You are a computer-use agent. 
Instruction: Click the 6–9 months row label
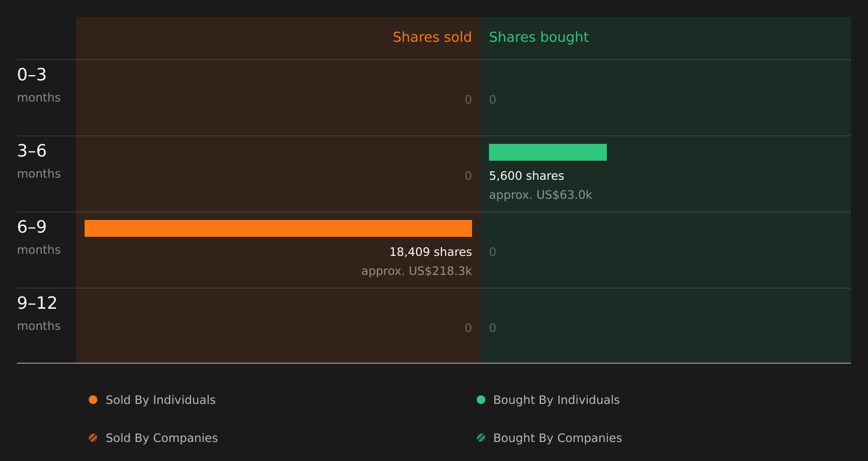coord(39,238)
